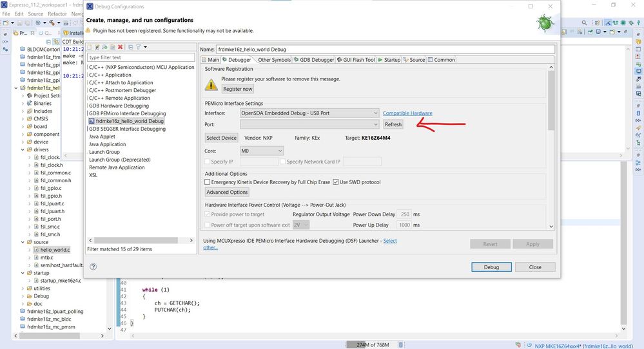644x349 pixels.
Task: Click the Debugger tab vertical scrollbar down arrow
Action: [551, 227]
